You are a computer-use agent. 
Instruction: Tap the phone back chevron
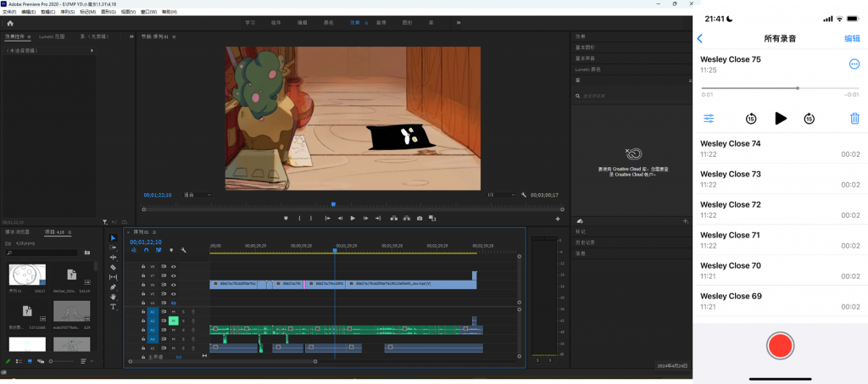(x=699, y=39)
